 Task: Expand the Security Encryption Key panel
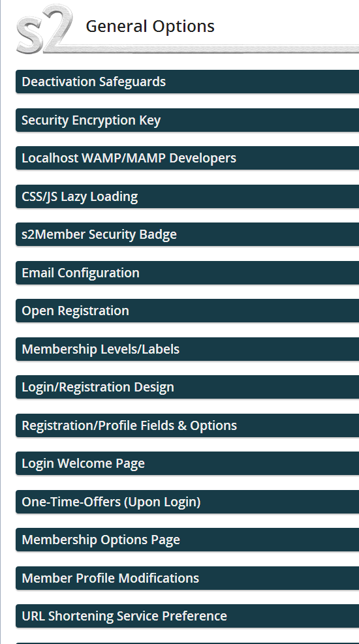[187, 120]
